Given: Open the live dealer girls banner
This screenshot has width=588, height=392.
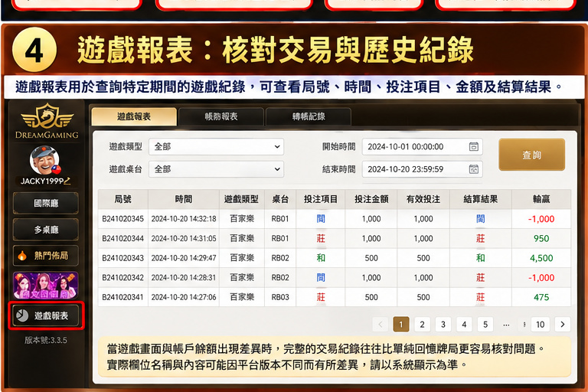Looking at the screenshot, I should coord(46,286).
